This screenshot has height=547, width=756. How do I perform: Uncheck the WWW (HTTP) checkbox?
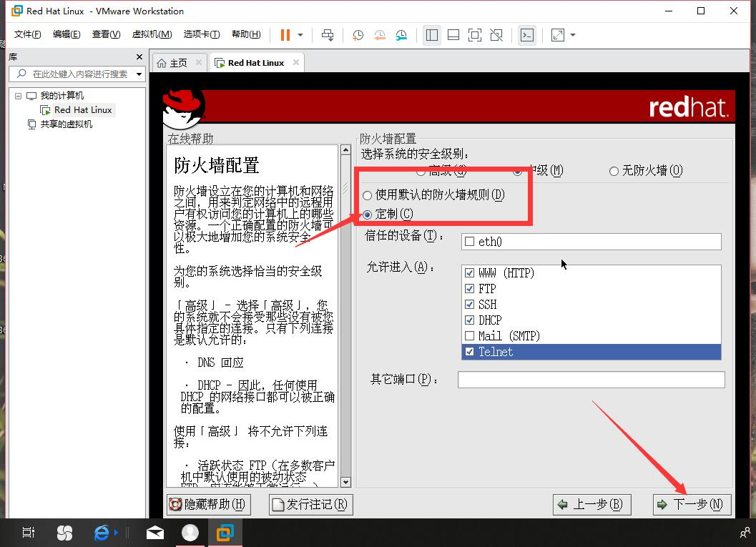point(470,272)
